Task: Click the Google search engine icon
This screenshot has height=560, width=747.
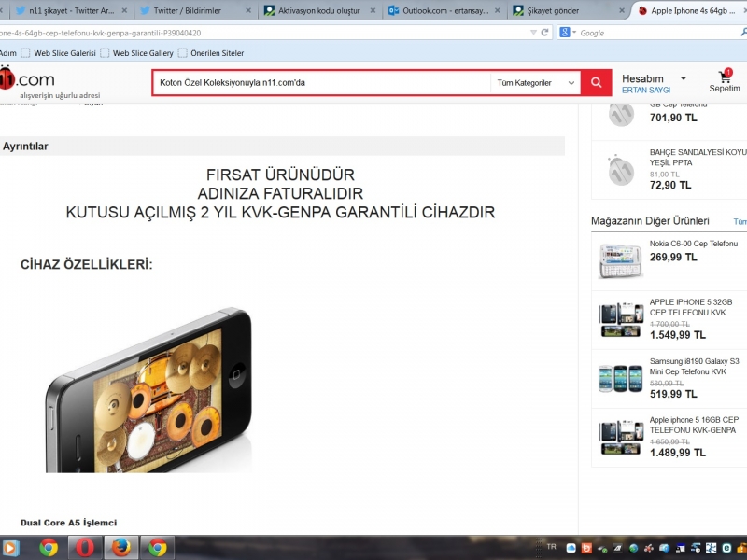Action: click(x=565, y=33)
